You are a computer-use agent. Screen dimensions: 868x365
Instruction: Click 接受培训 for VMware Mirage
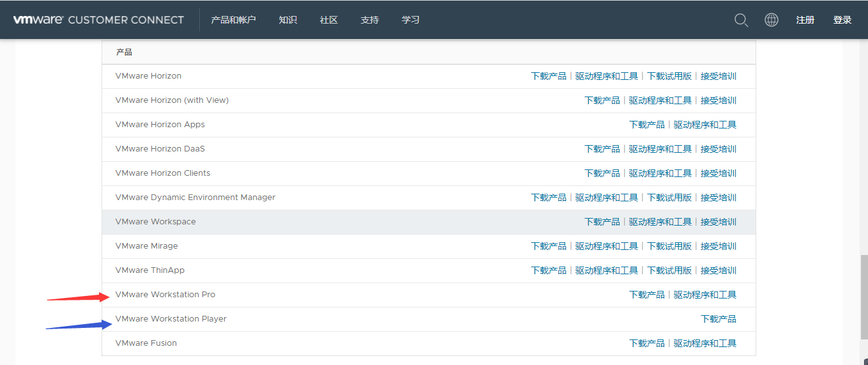(719, 246)
